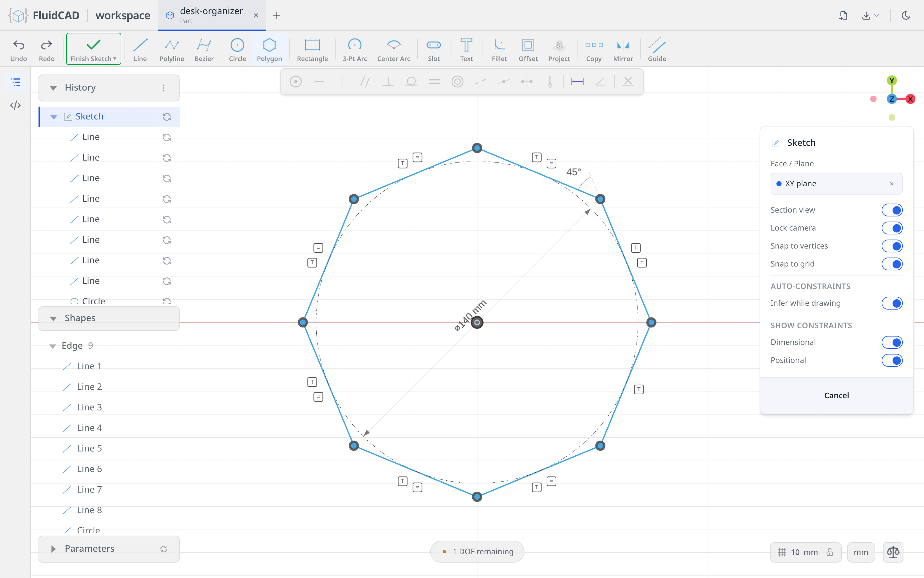Toggle dark mode moon icon

tap(906, 15)
